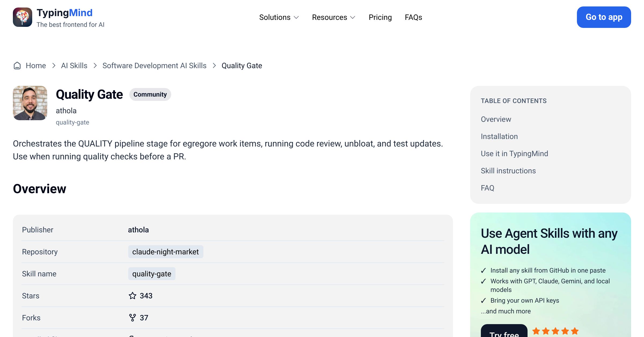Click the Go to app button

coord(604,17)
